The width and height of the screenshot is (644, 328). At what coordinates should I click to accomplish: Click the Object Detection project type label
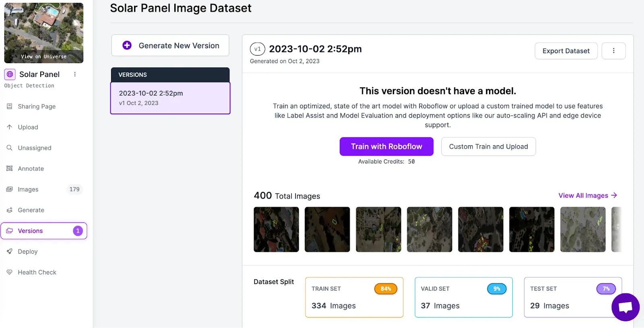coord(29,86)
